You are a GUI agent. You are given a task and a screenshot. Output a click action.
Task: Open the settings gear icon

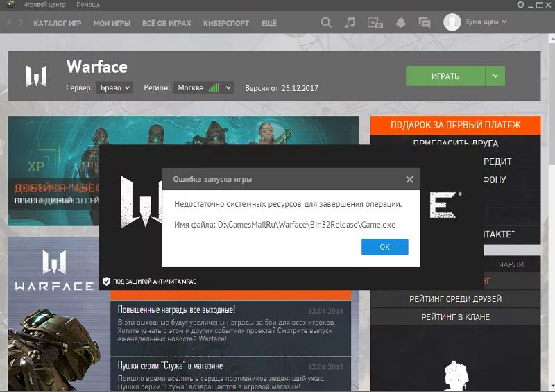coord(520,5)
